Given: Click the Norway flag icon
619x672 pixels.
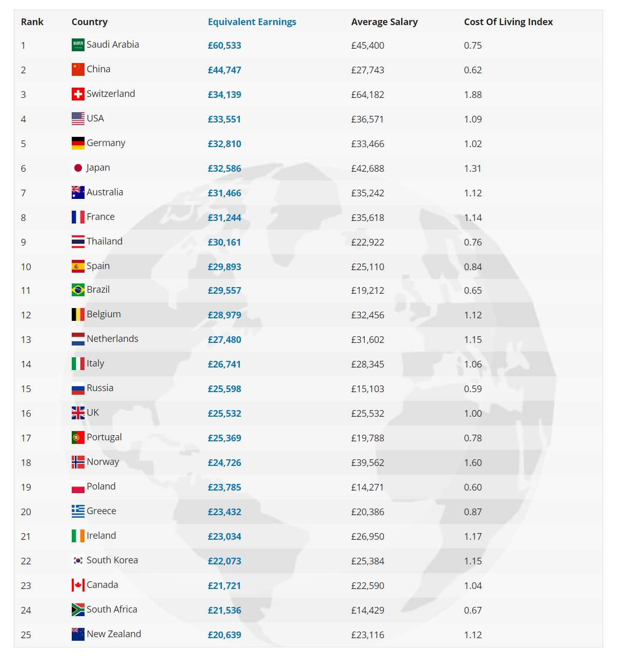Looking at the screenshot, I should click(78, 462).
